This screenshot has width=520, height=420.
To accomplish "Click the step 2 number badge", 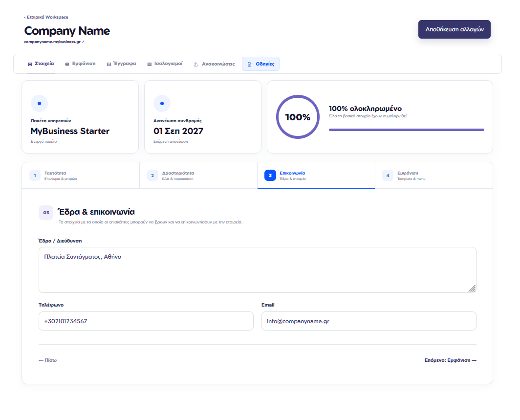I will [152, 176].
